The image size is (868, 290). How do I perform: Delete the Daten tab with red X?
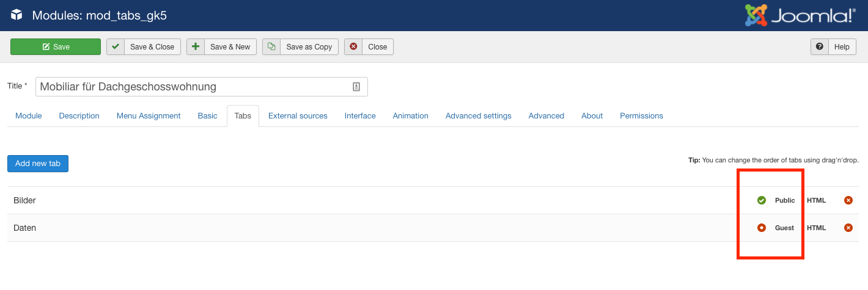point(848,228)
